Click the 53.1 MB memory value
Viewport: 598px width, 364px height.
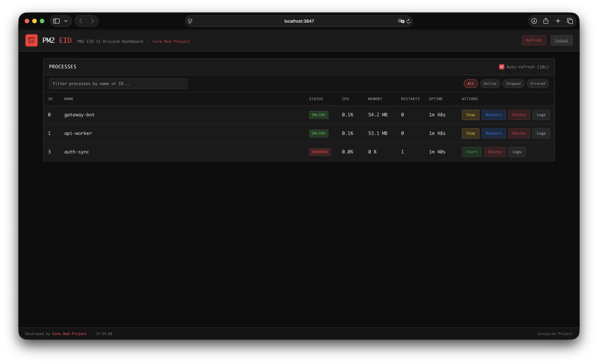click(x=378, y=133)
